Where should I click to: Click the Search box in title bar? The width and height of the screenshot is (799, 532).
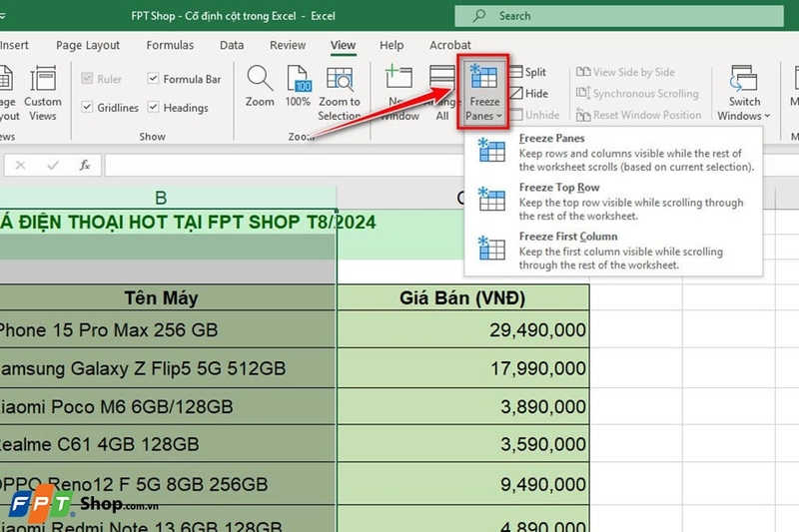click(619, 16)
